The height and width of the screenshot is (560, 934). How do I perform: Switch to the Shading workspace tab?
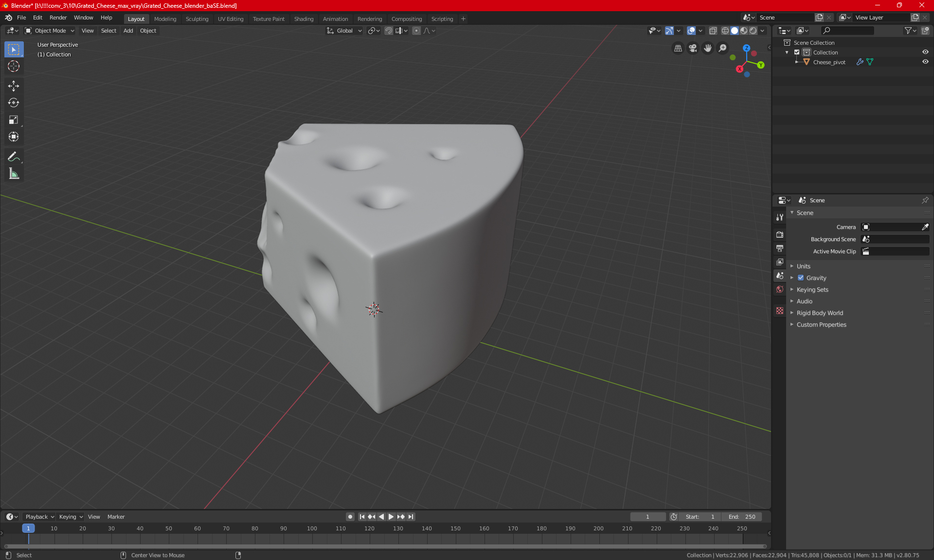304,19
